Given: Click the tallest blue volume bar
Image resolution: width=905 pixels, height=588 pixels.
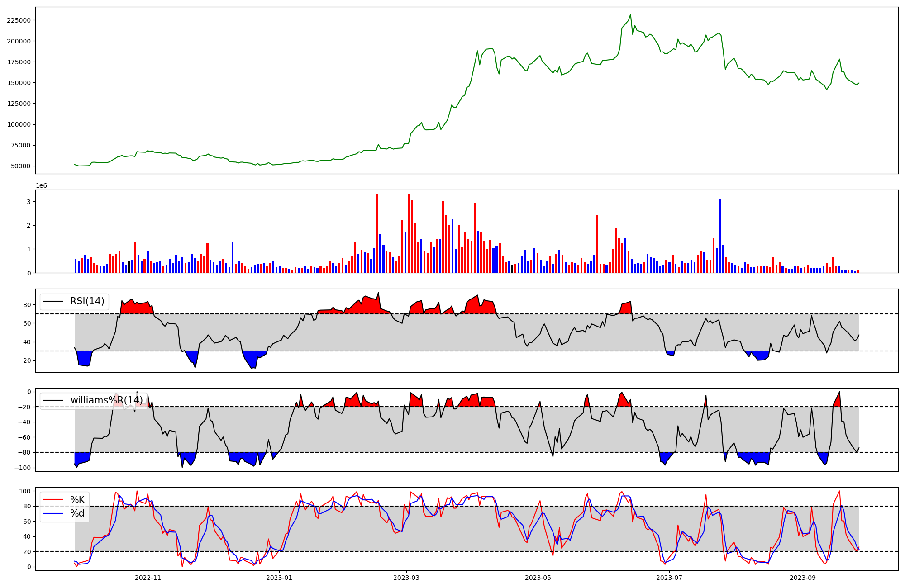Looking at the screenshot, I should point(720,235).
